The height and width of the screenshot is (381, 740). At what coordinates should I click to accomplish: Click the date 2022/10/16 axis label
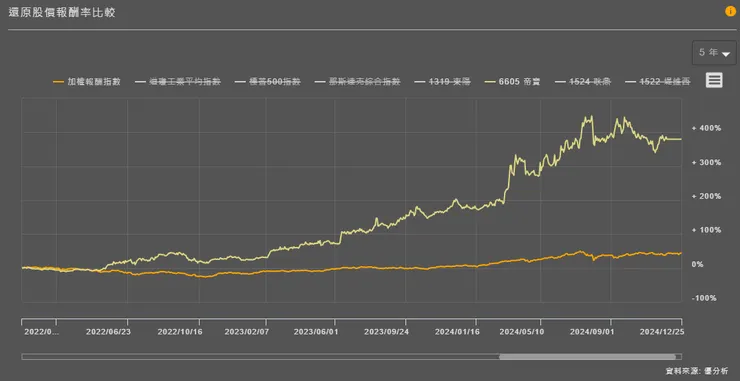pyautogui.click(x=180, y=332)
